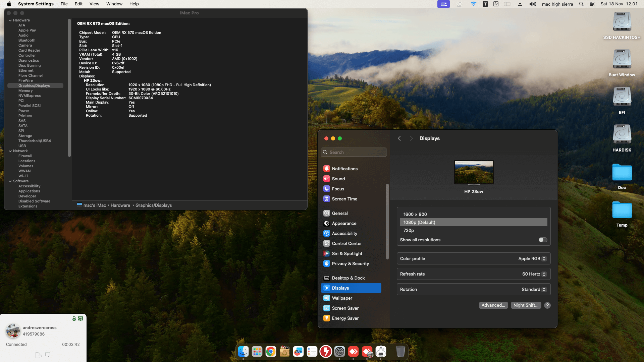Open the Refresh rate 60 Hertz dropdown
The width and height of the screenshot is (644, 362).
(534, 274)
